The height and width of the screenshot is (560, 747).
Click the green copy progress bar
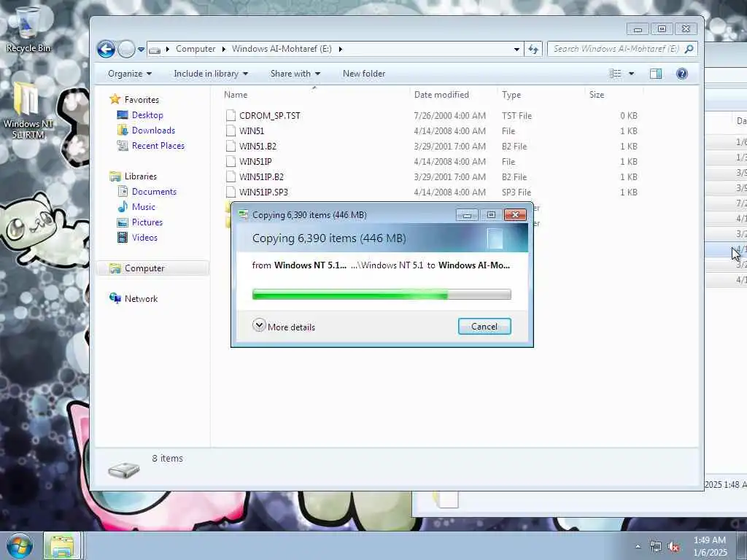[x=382, y=295]
